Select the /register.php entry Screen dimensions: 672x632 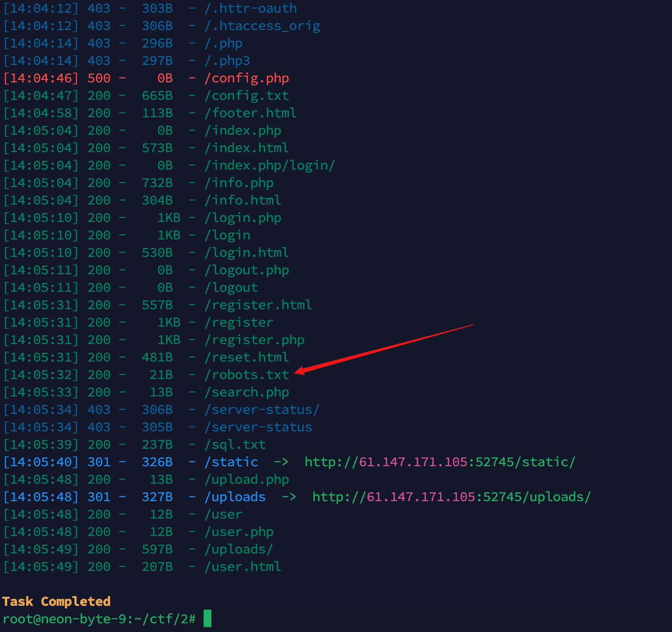click(x=255, y=339)
